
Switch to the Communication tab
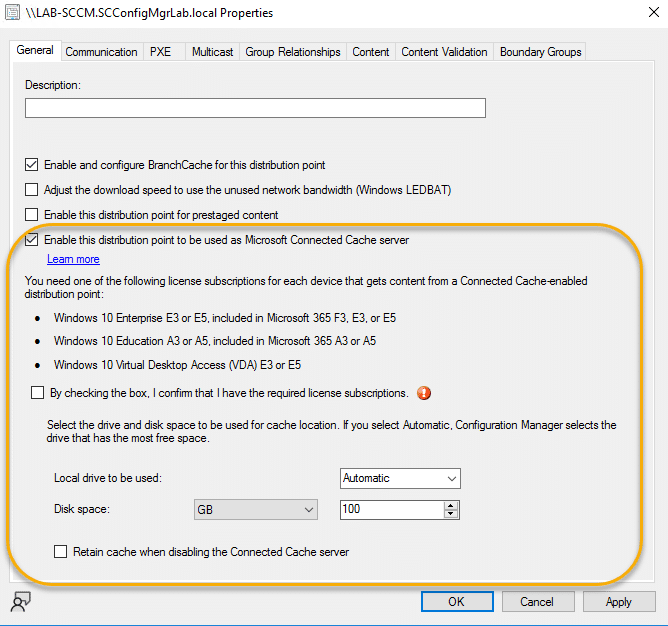(x=101, y=52)
